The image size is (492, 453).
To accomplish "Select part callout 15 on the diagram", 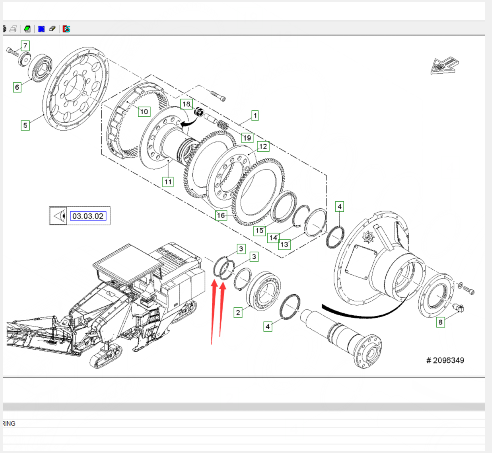I will click(259, 230).
